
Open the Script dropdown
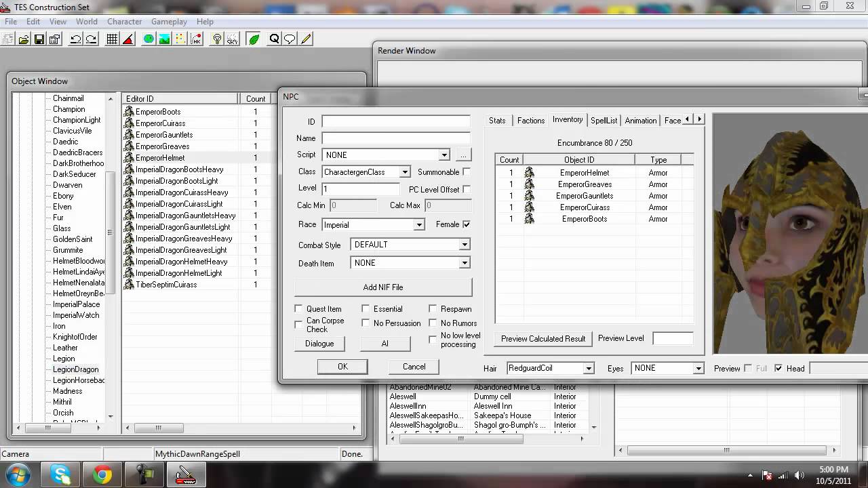click(x=443, y=155)
